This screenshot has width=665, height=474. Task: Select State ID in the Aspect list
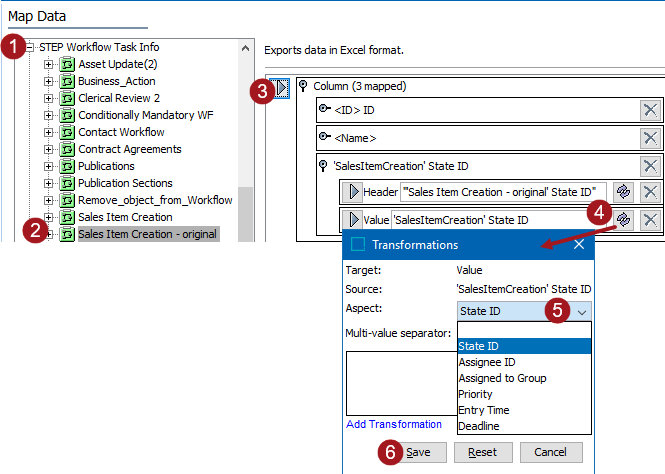(524, 346)
